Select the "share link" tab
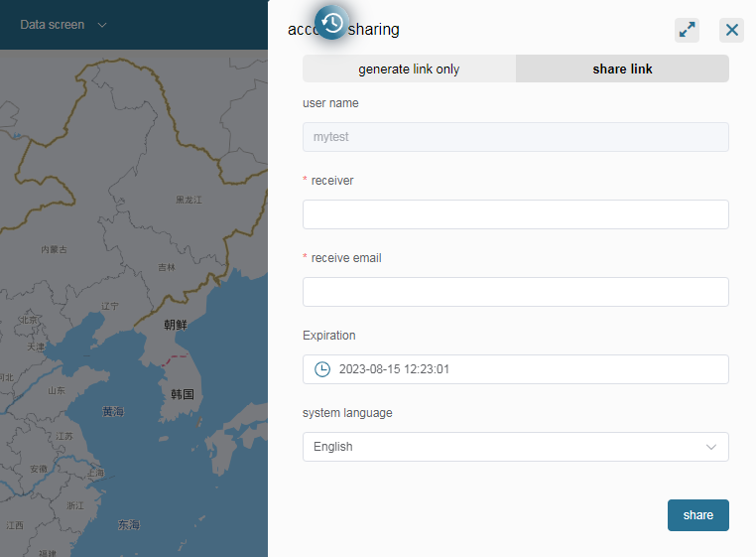The height and width of the screenshot is (557, 756). coord(622,69)
